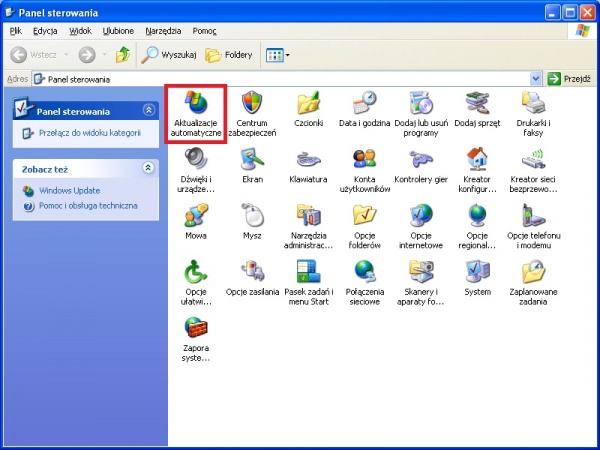This screenshot has width=600, height=450.
Task: Open Aktualizacje automatyczne applet
Action: pyautogui.click(x=196, y=114)
